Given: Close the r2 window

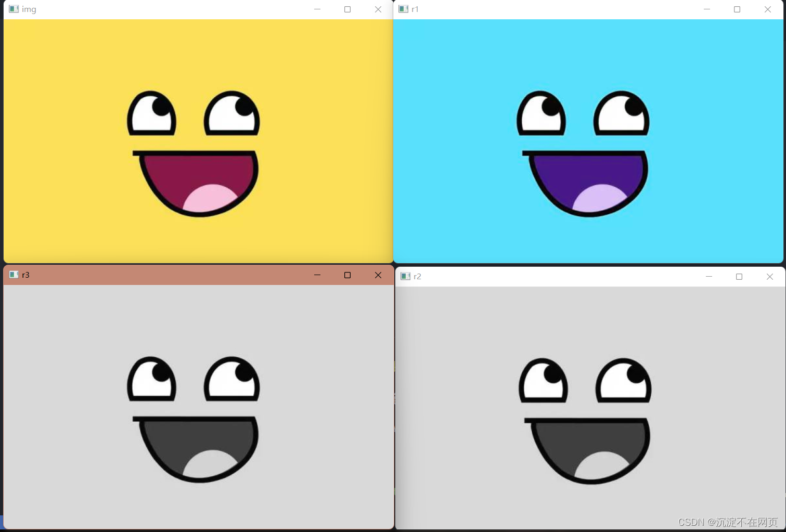Looking at the screenshot, I should point(770,277).
